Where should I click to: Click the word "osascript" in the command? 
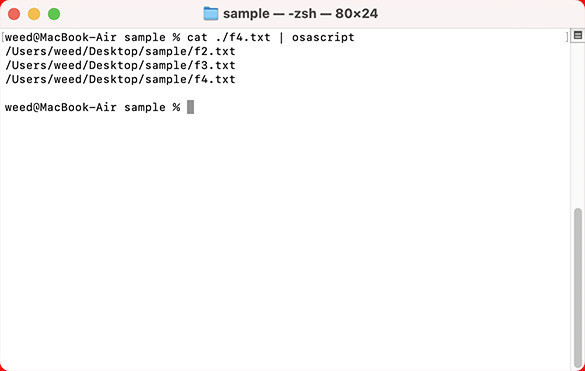coord(323,37)
